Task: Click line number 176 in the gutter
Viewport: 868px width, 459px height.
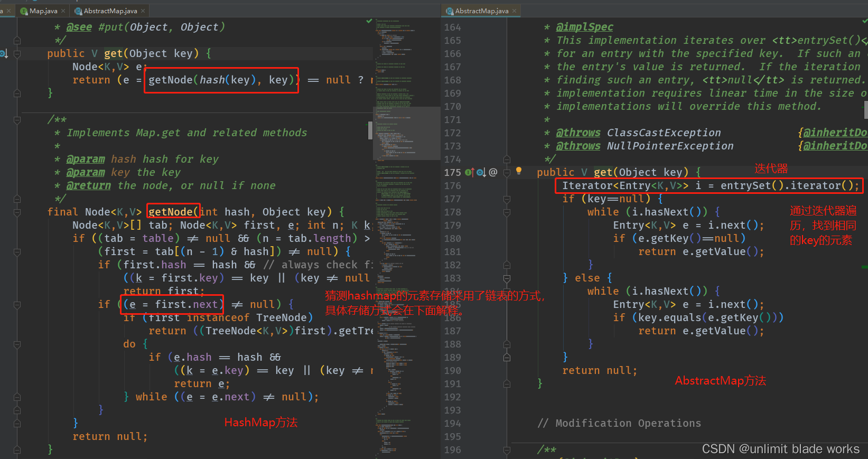Action: 452,186
